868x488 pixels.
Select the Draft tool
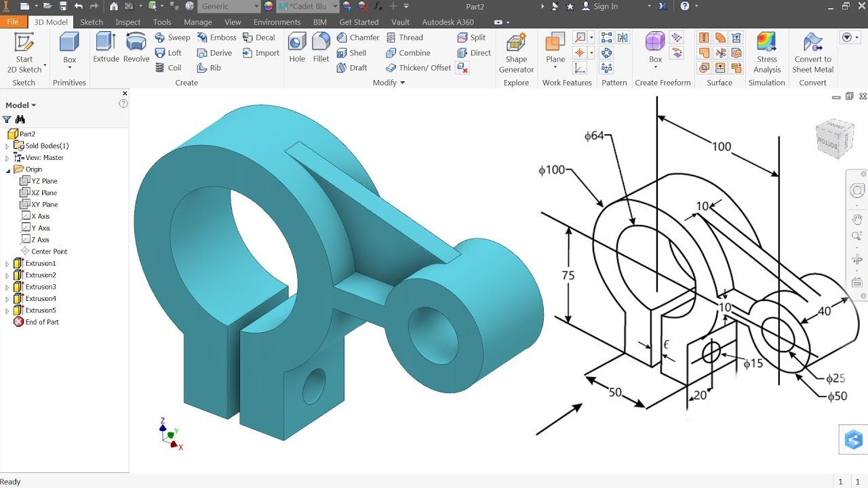click(x=352, y=68)
